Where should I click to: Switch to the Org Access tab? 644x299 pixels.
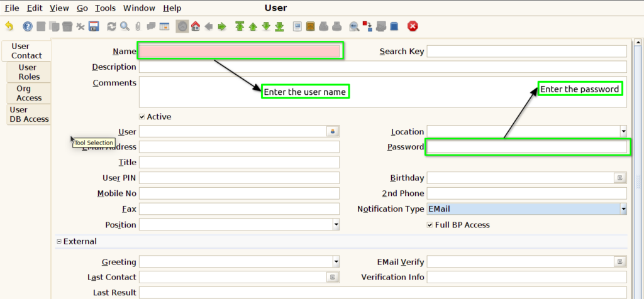pyautogui.click(x=29, y=93)
